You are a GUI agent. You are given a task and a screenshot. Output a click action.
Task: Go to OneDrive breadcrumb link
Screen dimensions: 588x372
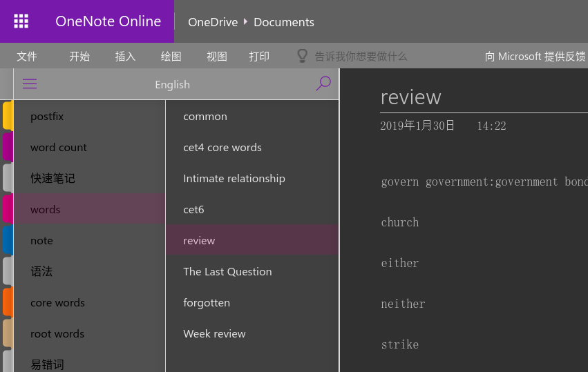pos(213,22)
